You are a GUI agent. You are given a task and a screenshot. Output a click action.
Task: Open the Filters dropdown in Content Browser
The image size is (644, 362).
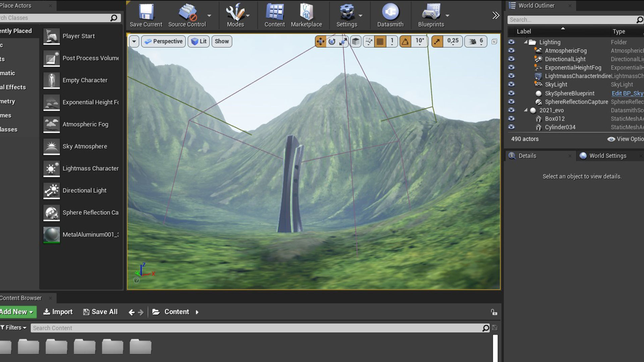pyautogui.click(x=14, y=328)
